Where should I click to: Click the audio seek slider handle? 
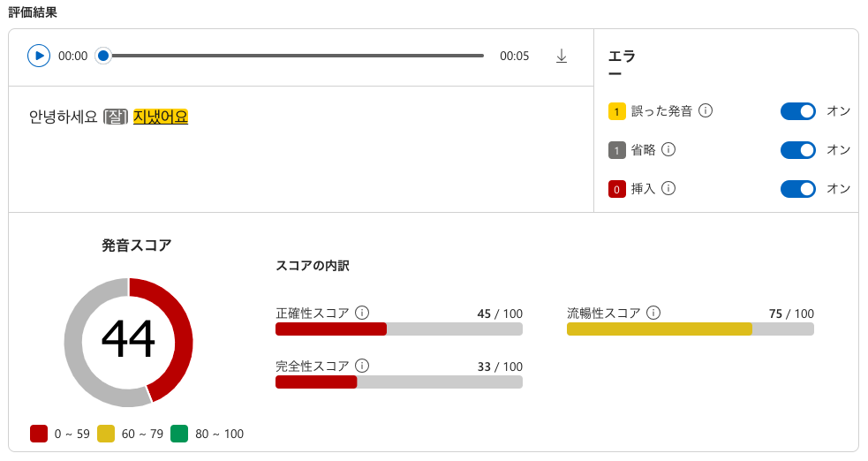pos(103,56)
